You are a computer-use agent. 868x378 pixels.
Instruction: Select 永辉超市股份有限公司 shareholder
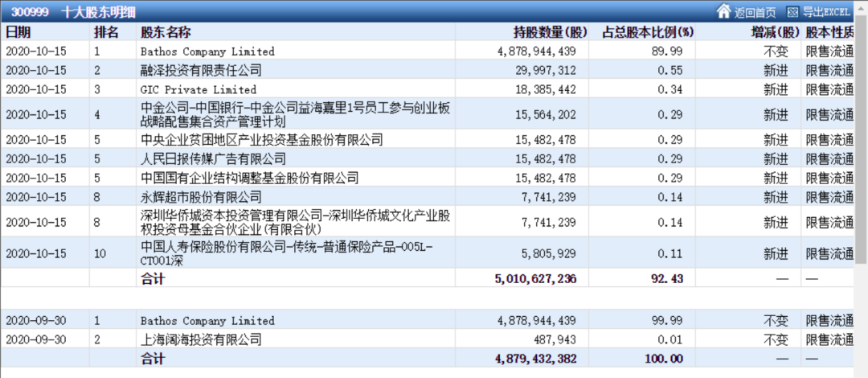click(201, 197)
